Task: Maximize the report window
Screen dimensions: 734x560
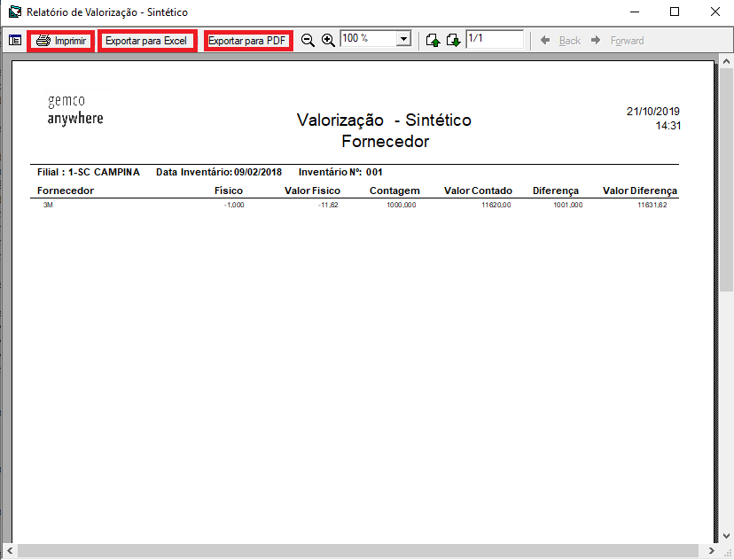Action: coord(675,12)
